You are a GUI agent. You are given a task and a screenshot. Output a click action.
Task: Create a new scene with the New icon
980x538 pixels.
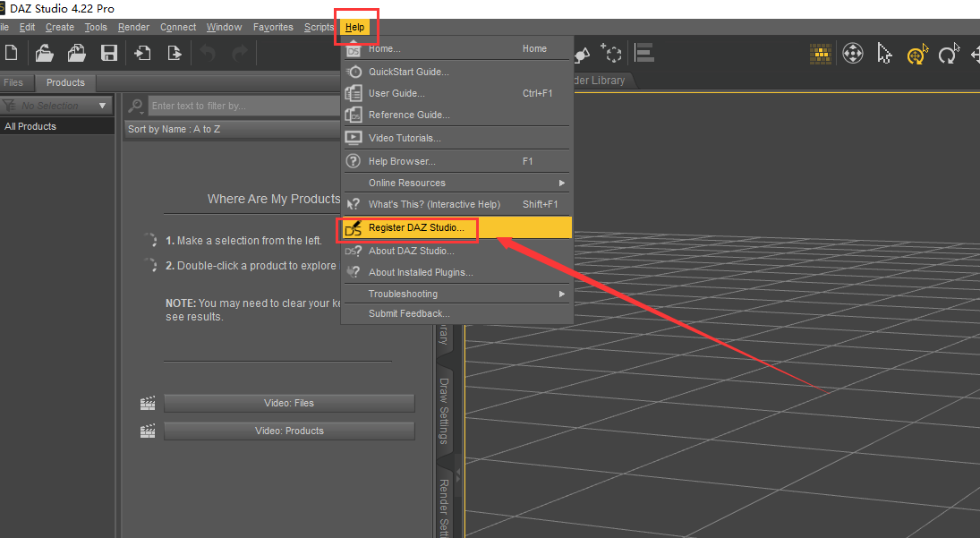(12, 52)
